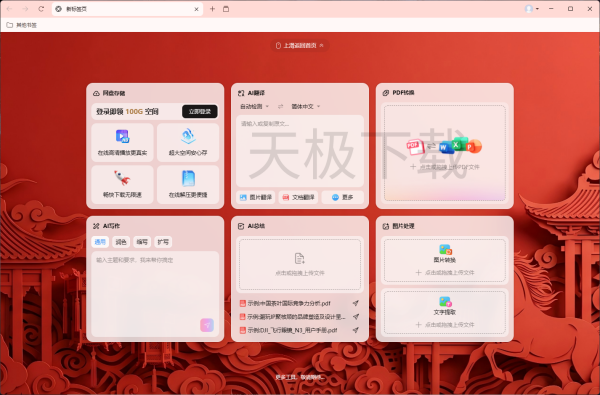The image size is (600, 395).
Task: Swap translation languages with the arrows icon
Action: [x=280, y=106]
